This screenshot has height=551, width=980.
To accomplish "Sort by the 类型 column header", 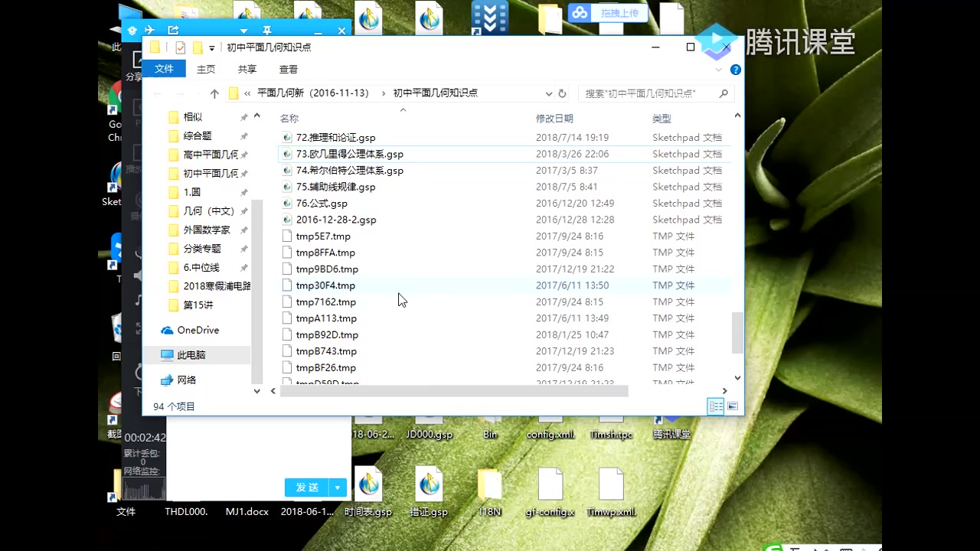I will pos(661,119).
